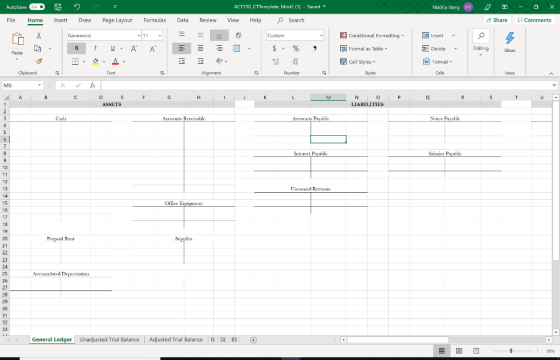The width and height of the screenshot is (560, 360).
Task: Click the Merge & Center icon
Action: 237,48
